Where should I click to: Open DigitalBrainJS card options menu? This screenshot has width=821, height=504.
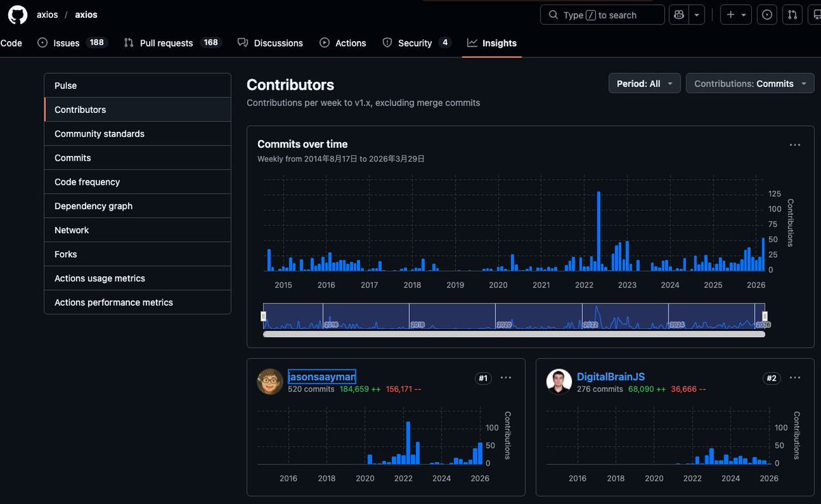point(794,377)
